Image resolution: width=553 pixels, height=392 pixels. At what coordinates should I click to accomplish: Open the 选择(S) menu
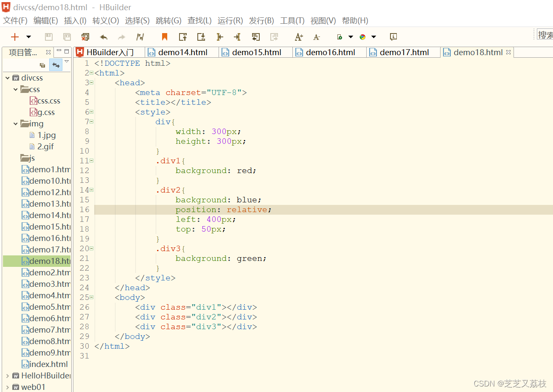coord(138,20)
